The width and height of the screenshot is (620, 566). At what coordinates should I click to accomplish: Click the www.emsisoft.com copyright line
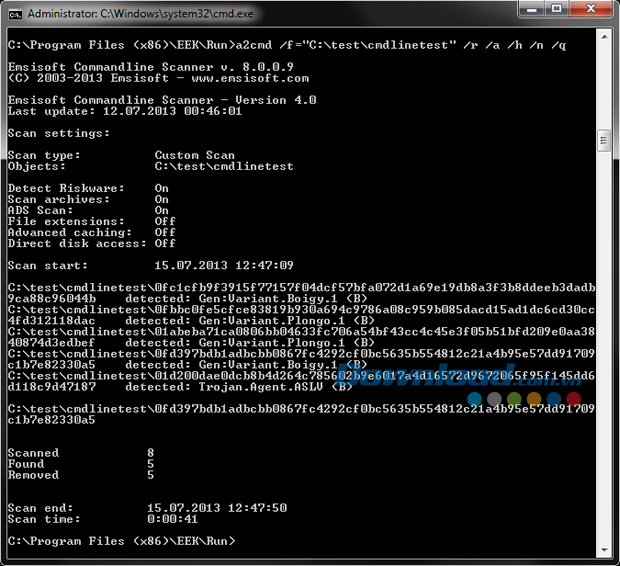coord(158,78)
